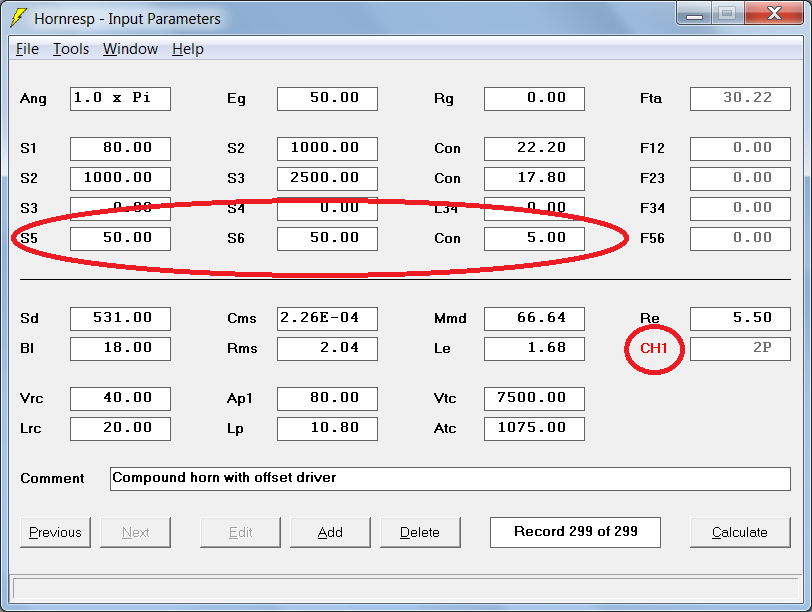This screenshot has height=612, width=812.
Task: Select the Rg input field 0.00
Action: coord(534,99)
